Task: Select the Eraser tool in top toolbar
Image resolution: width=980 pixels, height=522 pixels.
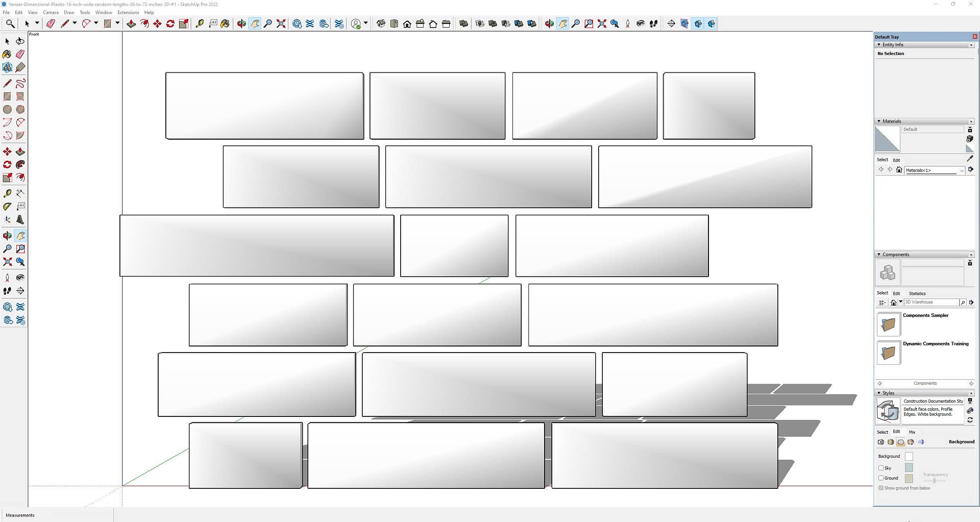Action: coord(51,23)
